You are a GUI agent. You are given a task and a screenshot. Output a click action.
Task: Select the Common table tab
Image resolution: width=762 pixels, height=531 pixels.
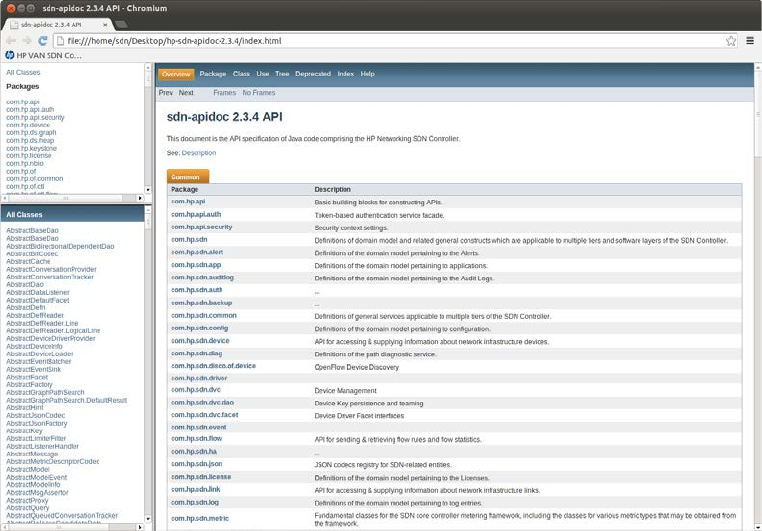[188, 177]
